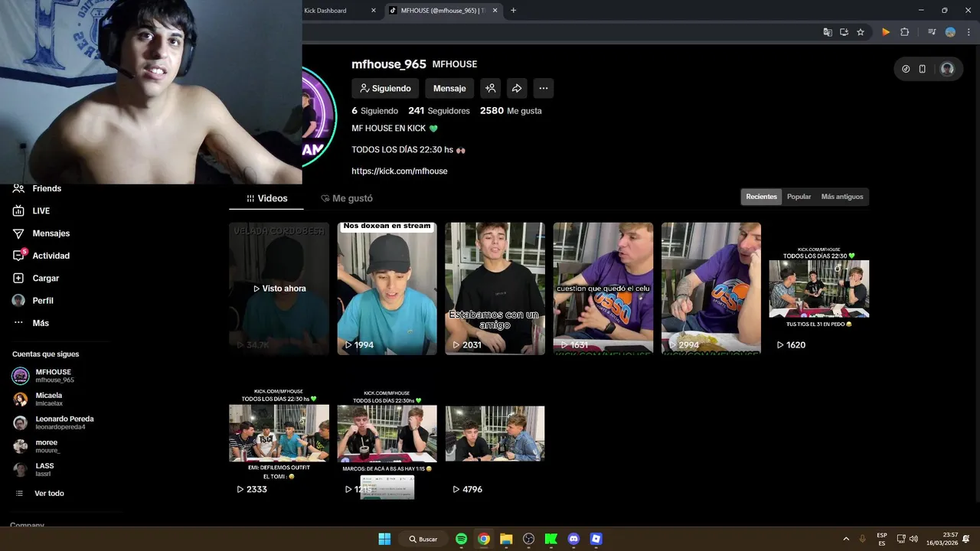Close the MFHOUSE TikTok browser tab
The height and width of the screenshot is (551, 980).
(495, 11)
